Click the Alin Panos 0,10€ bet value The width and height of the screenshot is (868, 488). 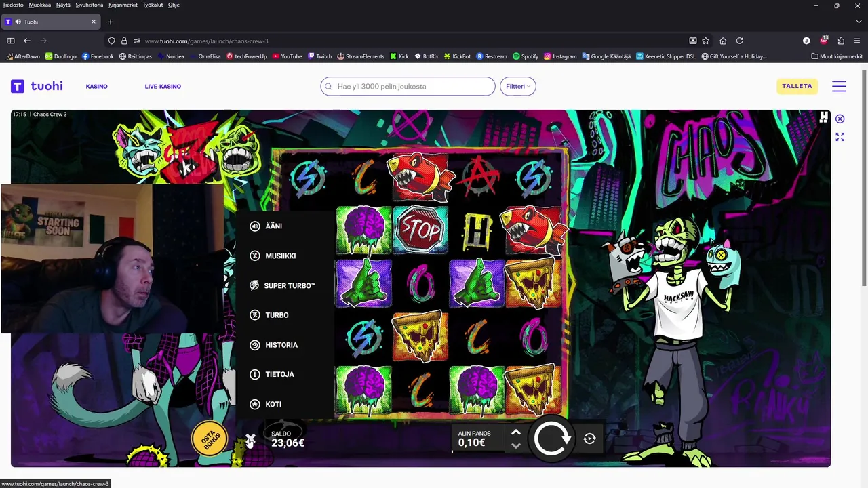tap(474, 439)
